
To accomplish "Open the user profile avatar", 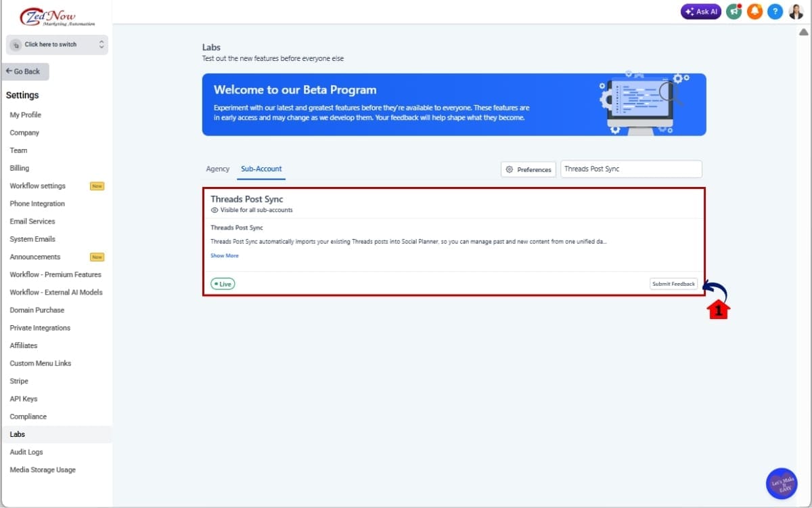I will (796, 12).
